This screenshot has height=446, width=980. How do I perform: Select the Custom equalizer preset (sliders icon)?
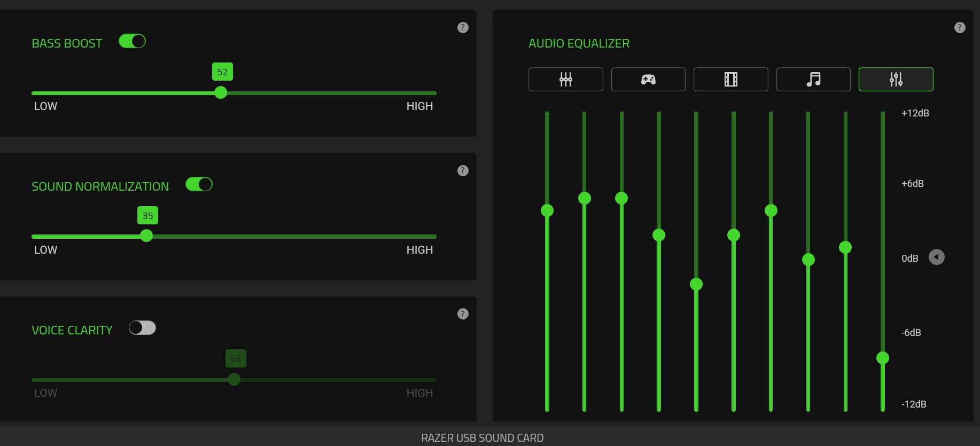point(896,80)
